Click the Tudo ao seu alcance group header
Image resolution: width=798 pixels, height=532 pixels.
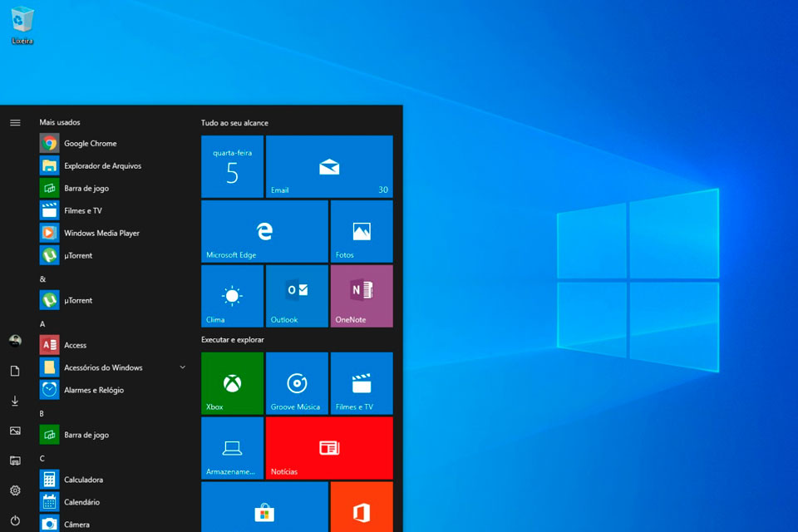coord(234,123)
